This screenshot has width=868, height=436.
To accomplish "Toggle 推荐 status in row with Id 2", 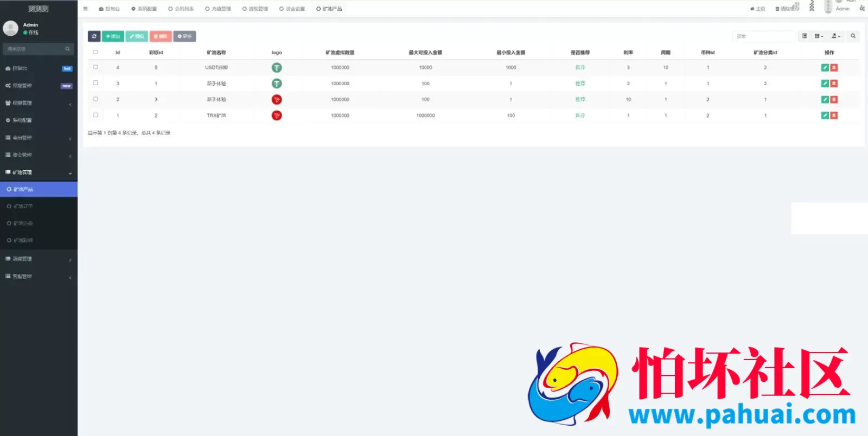I will (580, 100).
